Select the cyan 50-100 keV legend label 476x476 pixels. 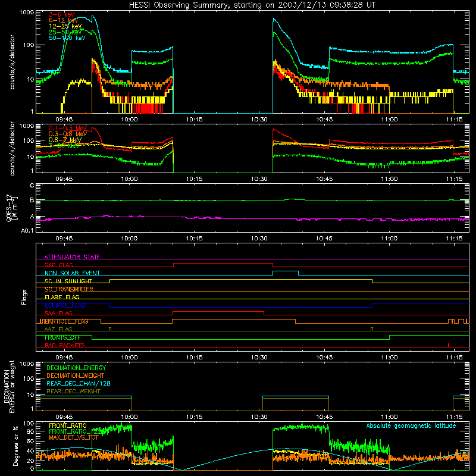(67, 37)
